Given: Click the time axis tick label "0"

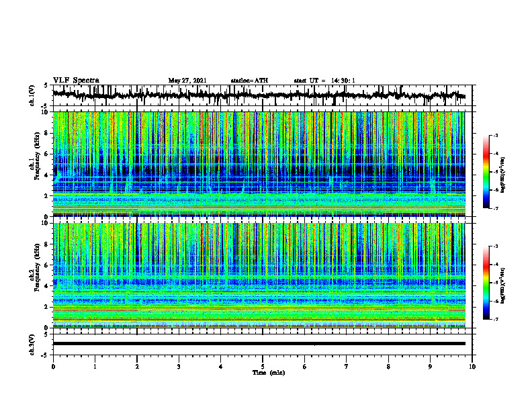Looking at the screenshot, I should point(53,367).
